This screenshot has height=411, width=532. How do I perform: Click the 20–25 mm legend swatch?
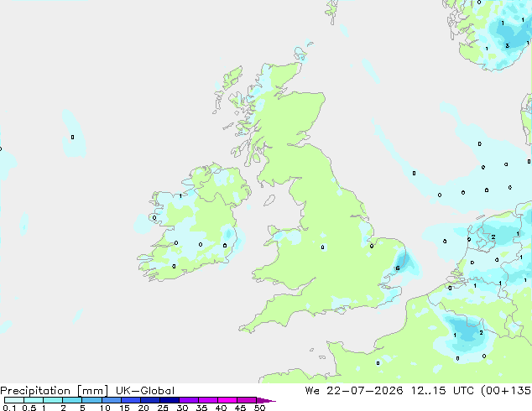(x=150, y=400)
